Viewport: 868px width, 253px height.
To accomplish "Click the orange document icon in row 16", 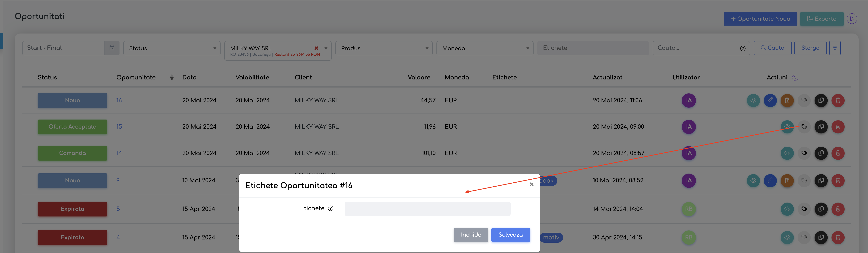I will pos(787,100).
